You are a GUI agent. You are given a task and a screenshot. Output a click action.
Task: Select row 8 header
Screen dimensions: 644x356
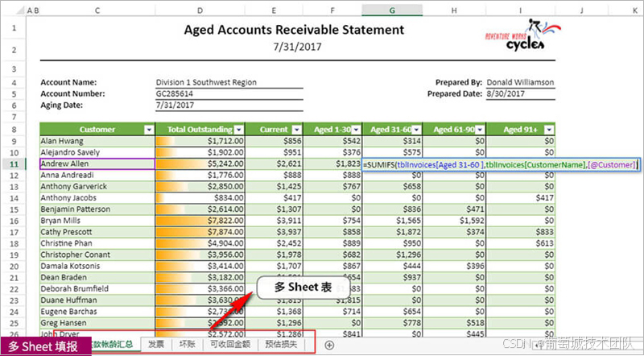(14, 130)
